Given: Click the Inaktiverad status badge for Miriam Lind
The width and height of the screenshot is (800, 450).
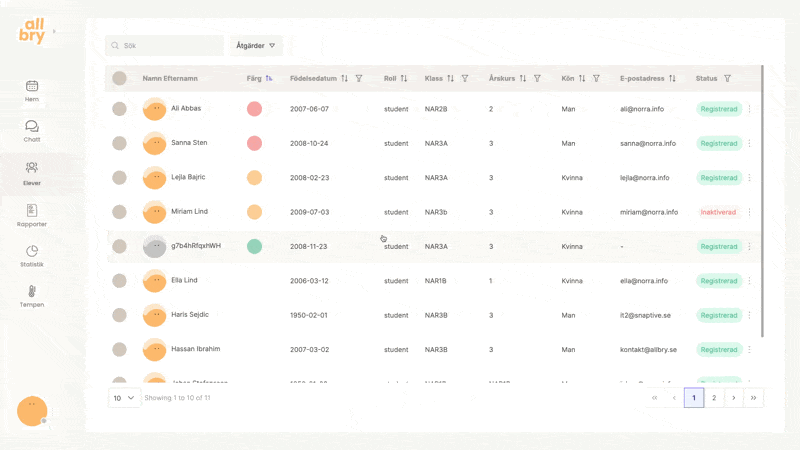Looking at the screenshot, I should [x=718, y=212].
